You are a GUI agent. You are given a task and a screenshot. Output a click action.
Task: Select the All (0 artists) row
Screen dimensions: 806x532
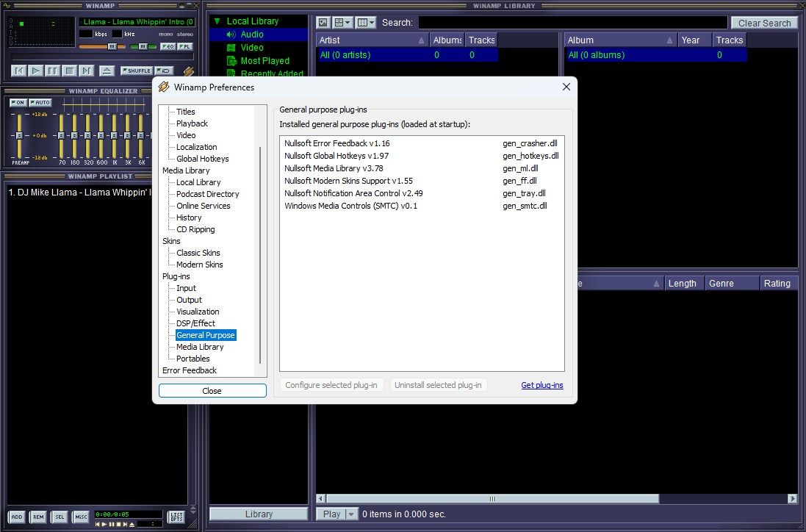406,55
